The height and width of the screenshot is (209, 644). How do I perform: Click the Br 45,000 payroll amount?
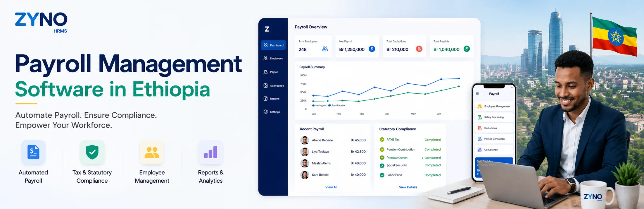[x=358, y=140]
